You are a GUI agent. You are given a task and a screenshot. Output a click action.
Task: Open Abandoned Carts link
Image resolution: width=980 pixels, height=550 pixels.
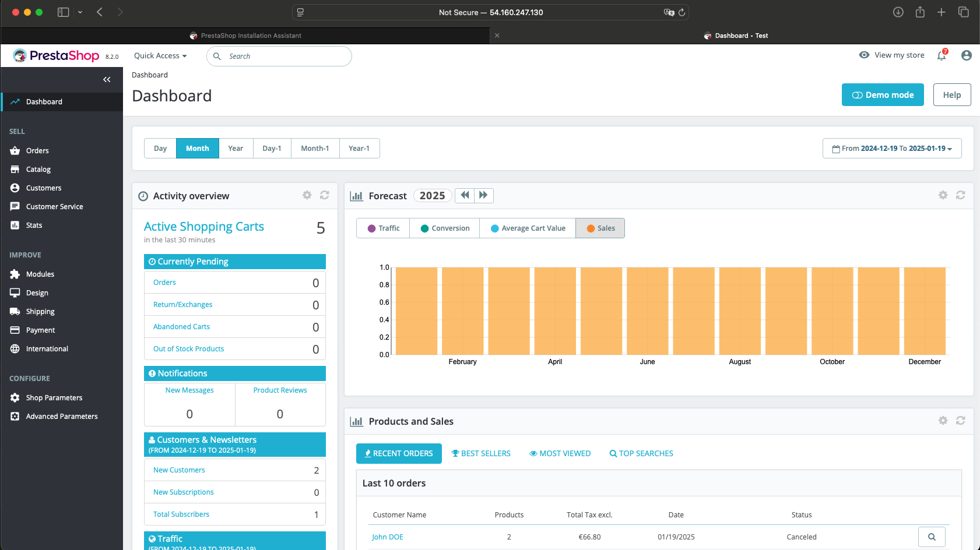pyautogui.click(x=181, y=327)
